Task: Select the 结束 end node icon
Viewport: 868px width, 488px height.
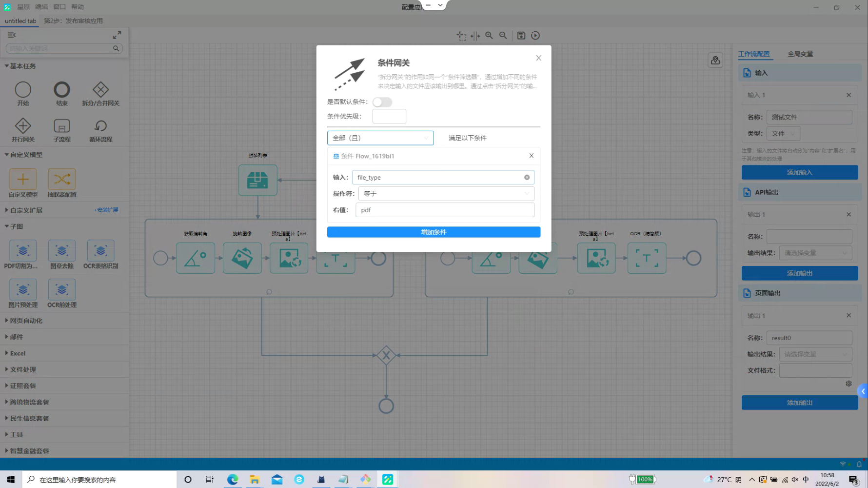Action: tap(61, 90)
